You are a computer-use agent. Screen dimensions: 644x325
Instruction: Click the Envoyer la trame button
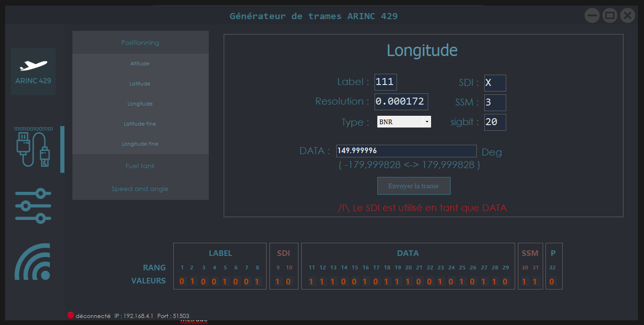(x=414, y=186)
